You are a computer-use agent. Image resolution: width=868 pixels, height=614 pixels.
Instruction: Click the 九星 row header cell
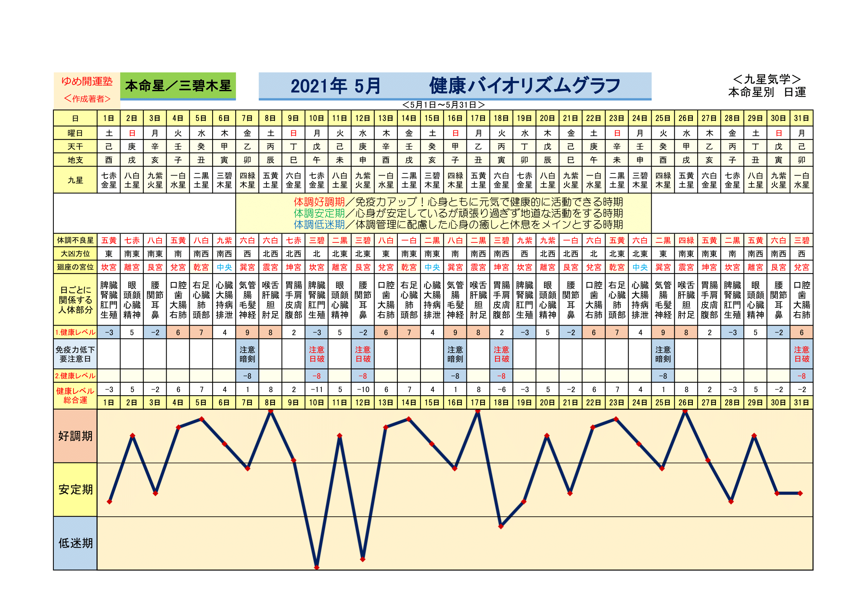tap(75, 180)
